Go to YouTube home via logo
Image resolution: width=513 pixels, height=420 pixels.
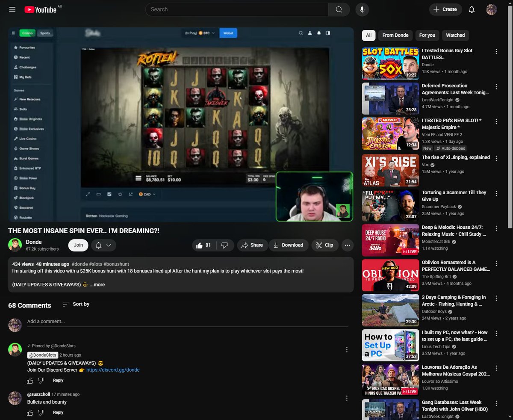(41, 9)
